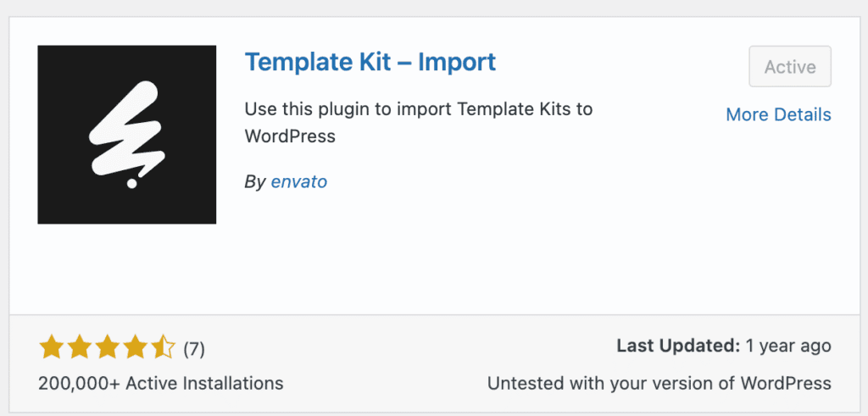Click the (7) ratings count

point(194,349)
